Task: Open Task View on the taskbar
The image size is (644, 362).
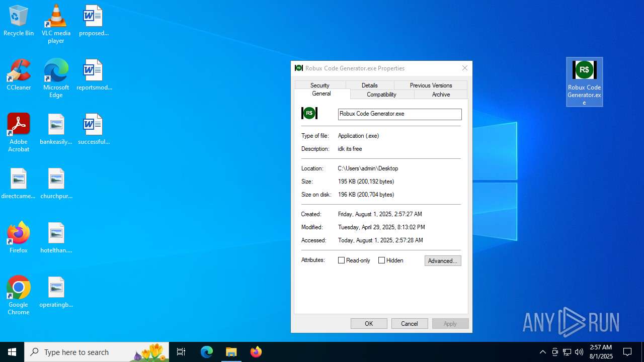Action: [x=181, y=352]
